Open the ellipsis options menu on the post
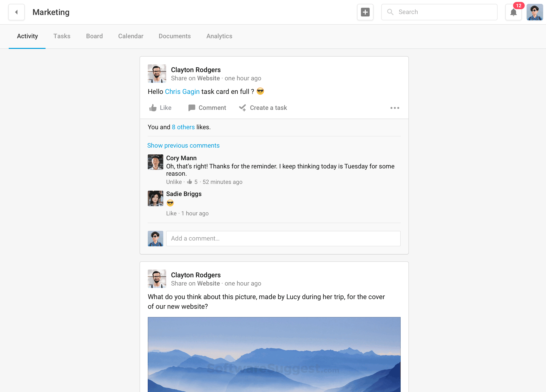The image size is (546, 392). point(395,108)
